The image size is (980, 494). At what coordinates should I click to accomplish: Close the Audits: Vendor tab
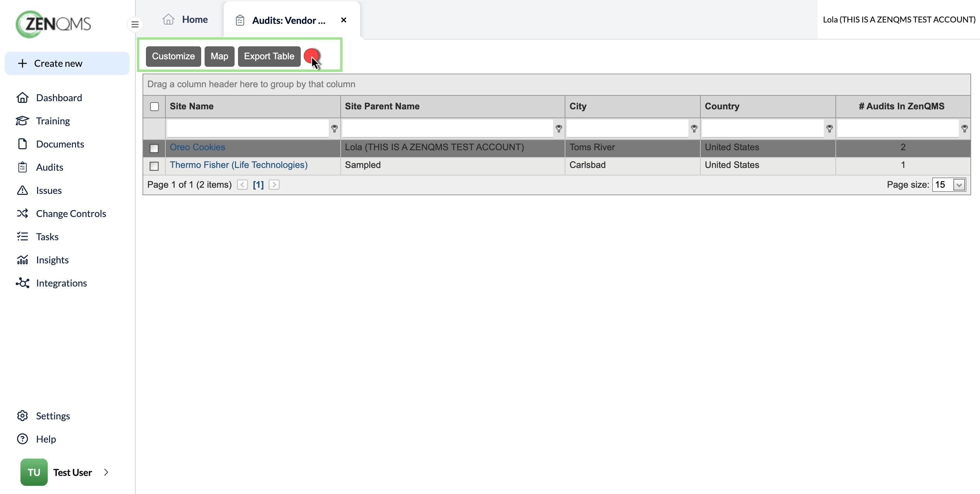coord(343,20)
